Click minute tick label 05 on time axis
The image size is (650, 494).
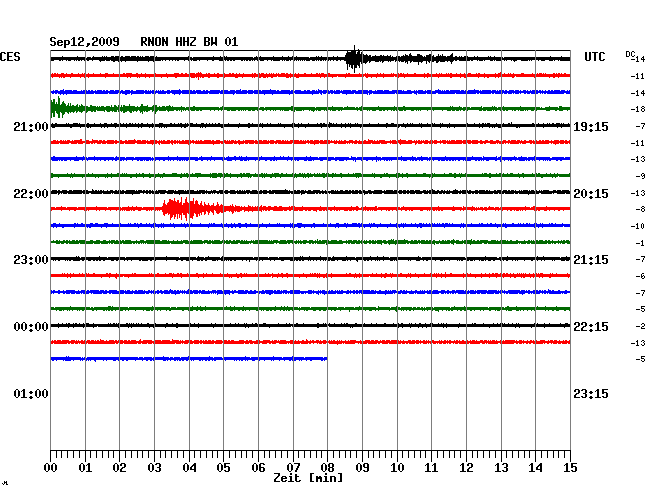click(x=223, y=468)
